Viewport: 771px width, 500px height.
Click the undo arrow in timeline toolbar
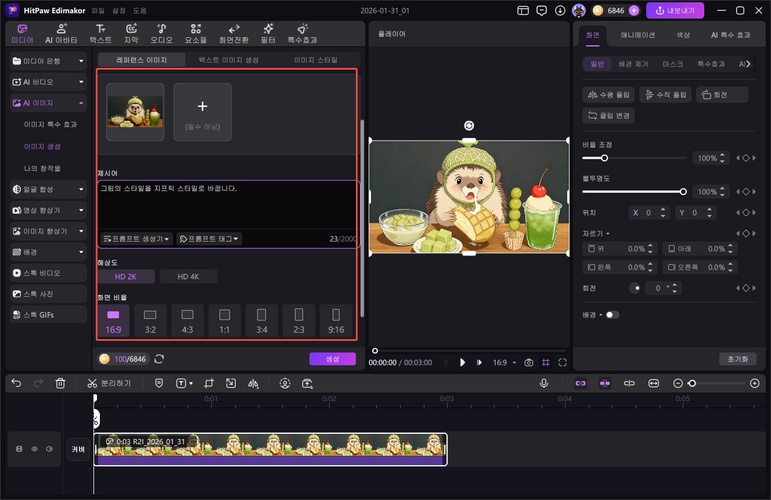click(16, 383)
